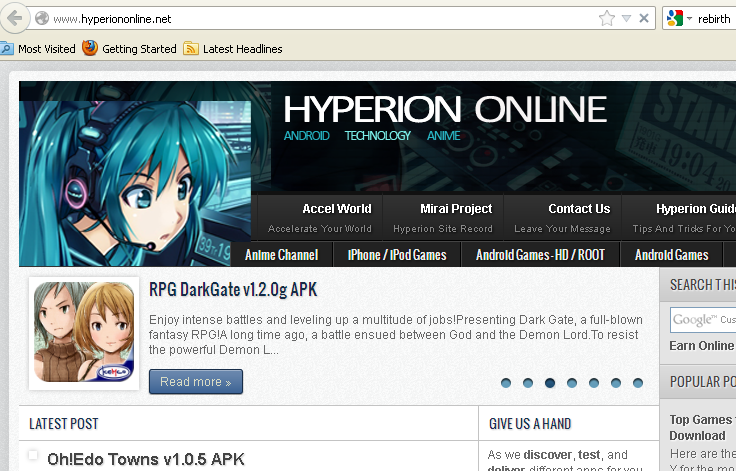Screen dimensions: 736x471
Task: Select the seventh slider pagination dot
Action: pyautogui.click(x=638, y=383)
